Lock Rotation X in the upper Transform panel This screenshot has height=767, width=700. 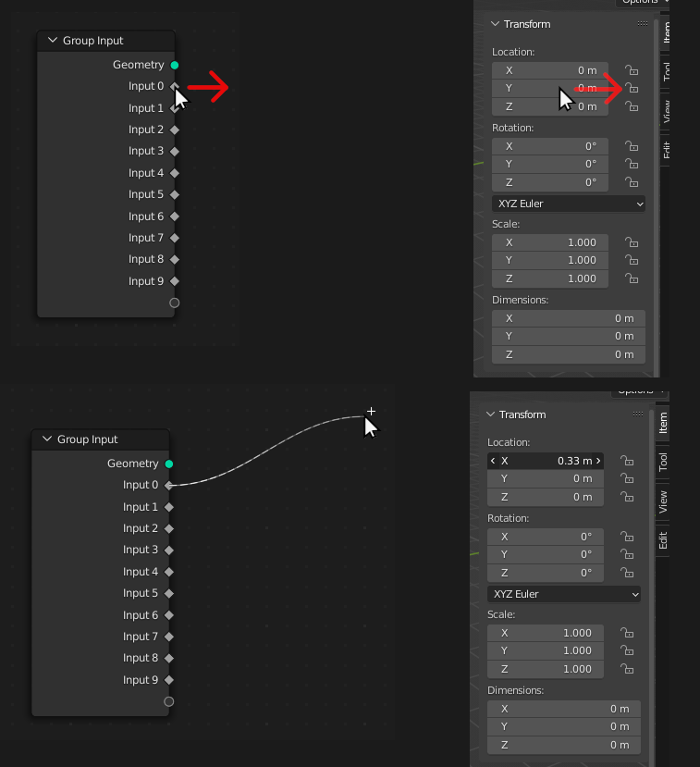[632, 146]
